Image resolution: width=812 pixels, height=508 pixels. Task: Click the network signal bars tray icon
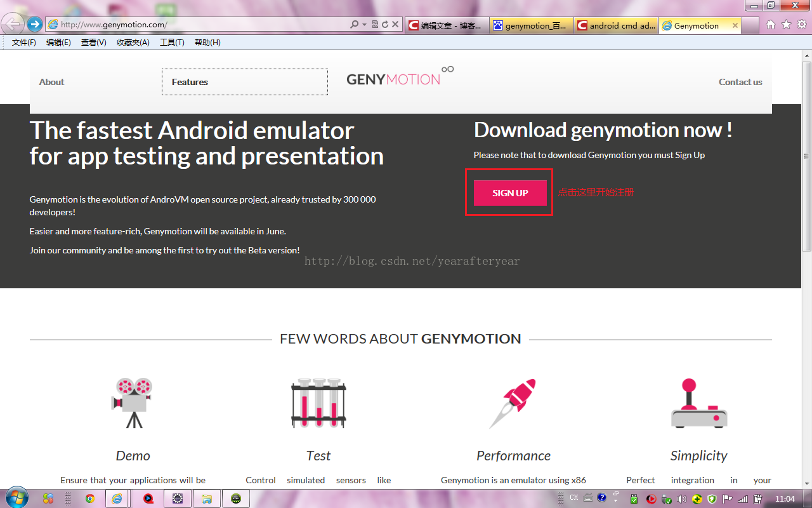tap(743, 499)
